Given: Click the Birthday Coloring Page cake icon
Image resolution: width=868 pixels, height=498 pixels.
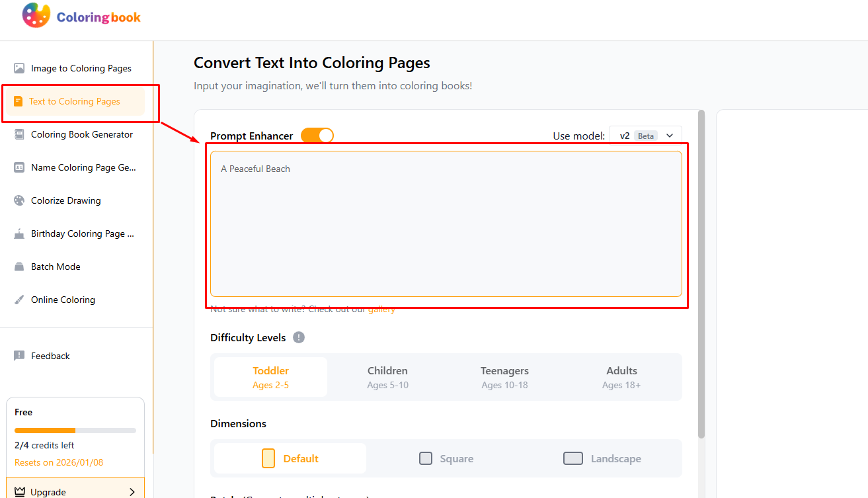Looking at the screenshot, I should 19,233.
